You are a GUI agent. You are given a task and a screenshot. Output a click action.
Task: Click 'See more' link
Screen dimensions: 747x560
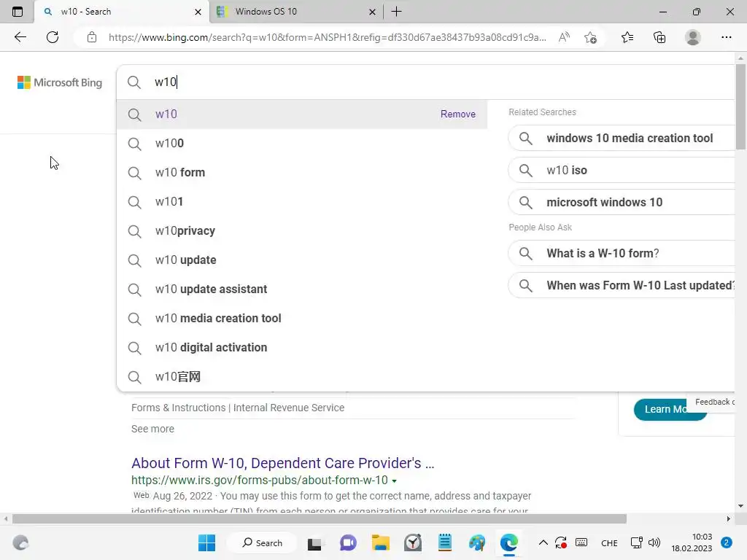point(152,429)
